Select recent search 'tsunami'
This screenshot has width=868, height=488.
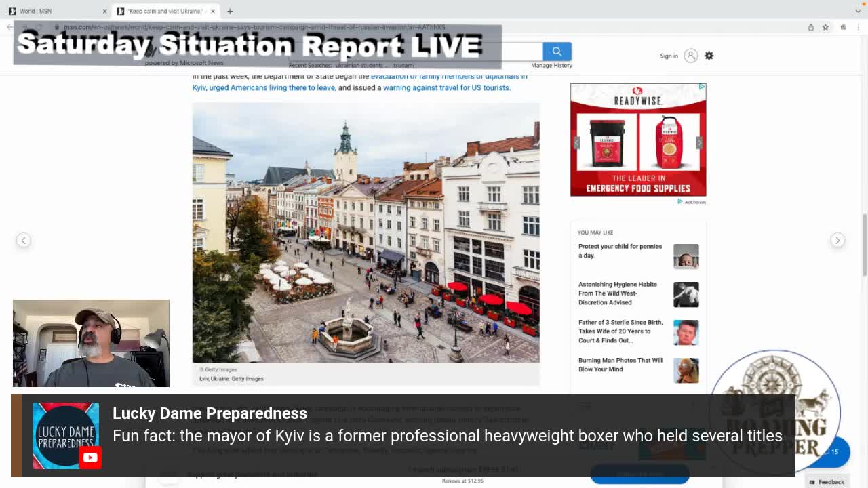(403, 66)
